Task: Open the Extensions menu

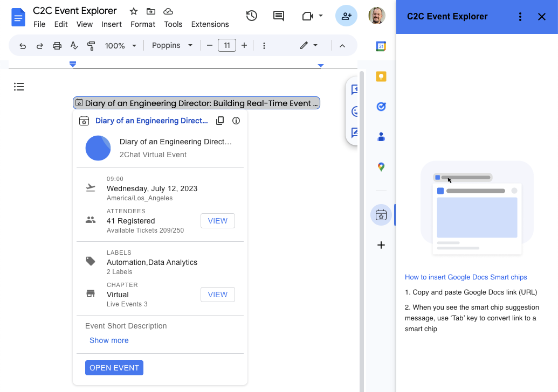Action: click(x=210, y=24)
